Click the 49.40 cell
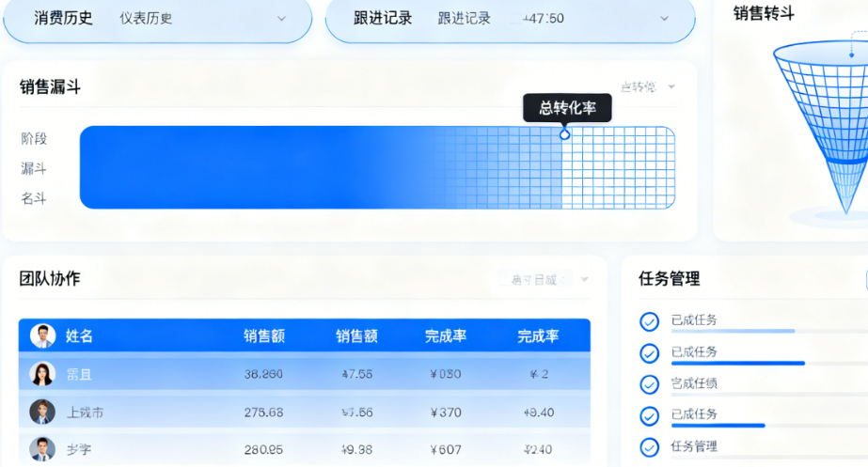This screenshot has height=467, width=868. coord(539,413)
